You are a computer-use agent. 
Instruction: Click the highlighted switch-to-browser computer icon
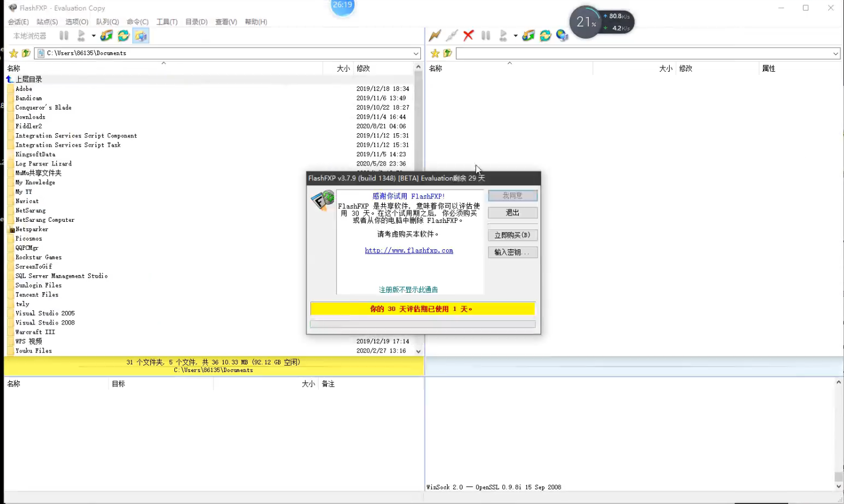tap(141, 36)
